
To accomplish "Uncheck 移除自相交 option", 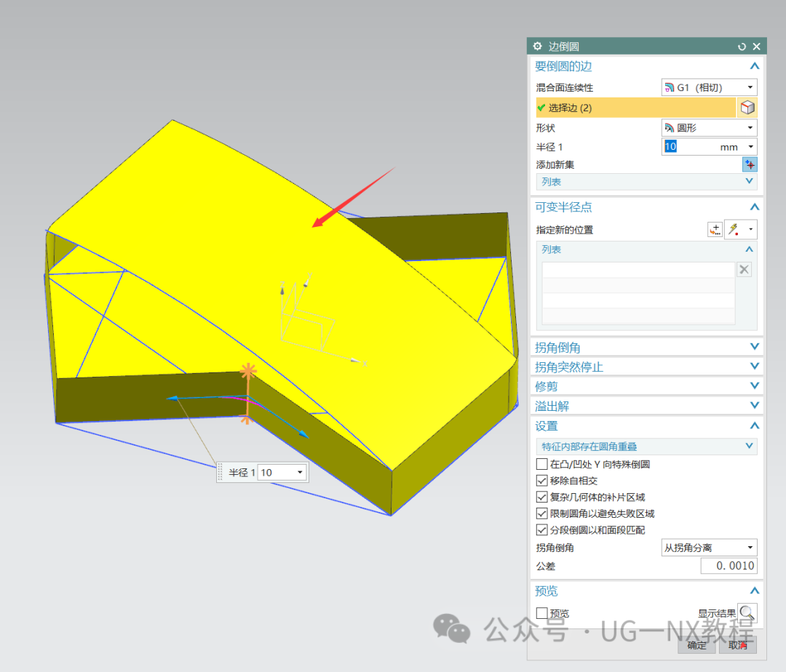I will click(x=541, y=481).
